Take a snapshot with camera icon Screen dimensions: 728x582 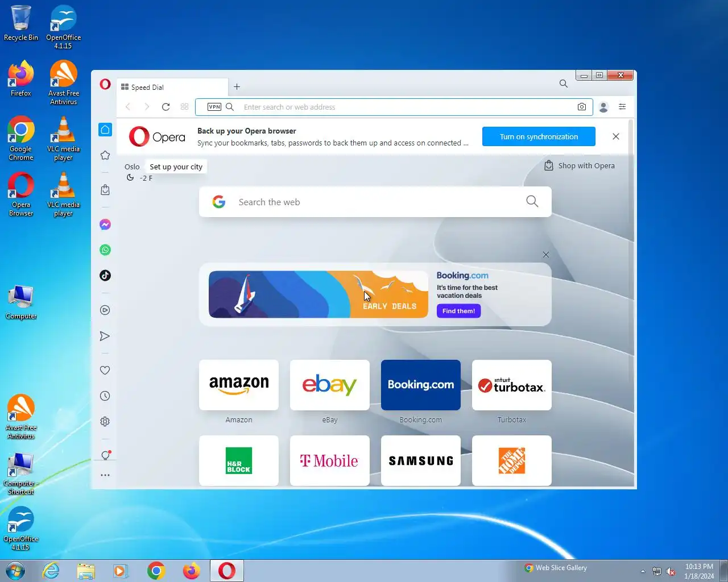click(581, 107)
